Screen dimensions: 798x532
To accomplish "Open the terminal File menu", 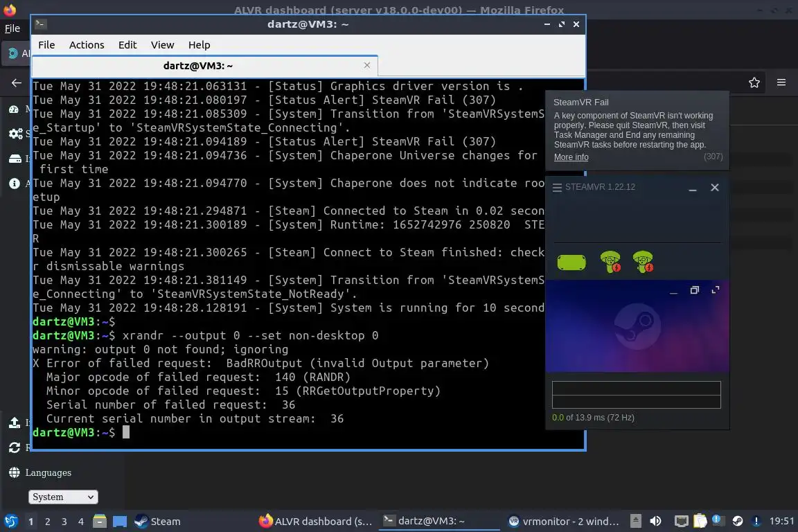I will 46,45.
